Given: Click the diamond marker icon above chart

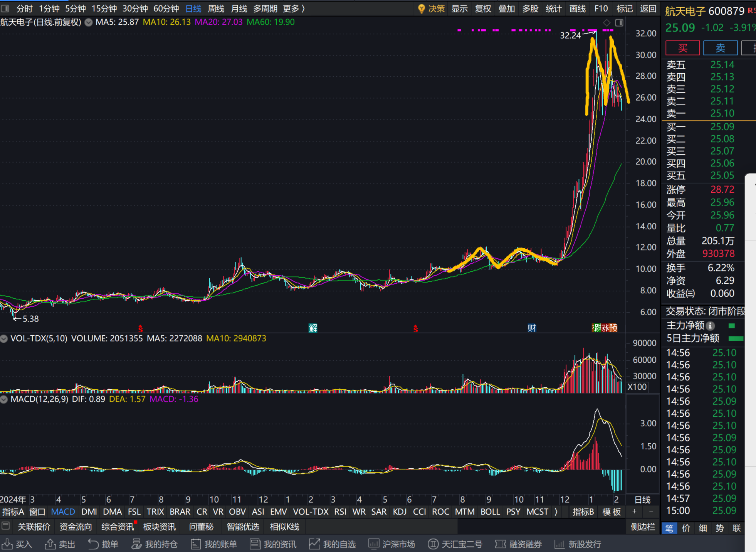Looking at the screenshot, I should click(606, 23).
